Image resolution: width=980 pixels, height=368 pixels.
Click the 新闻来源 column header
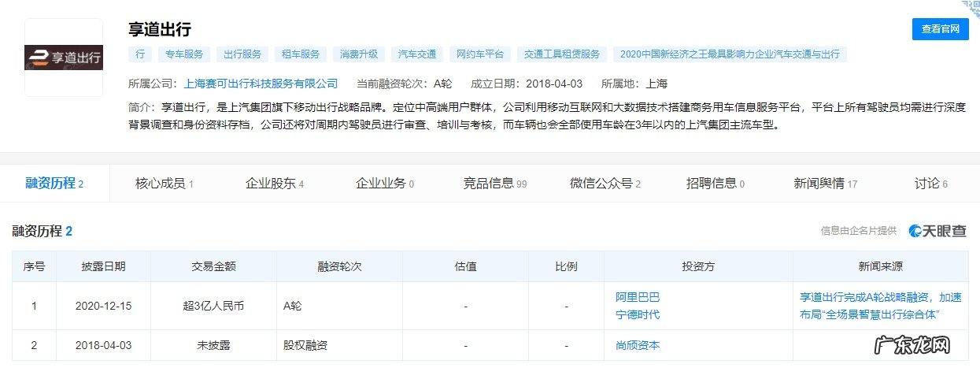(881, 266)
